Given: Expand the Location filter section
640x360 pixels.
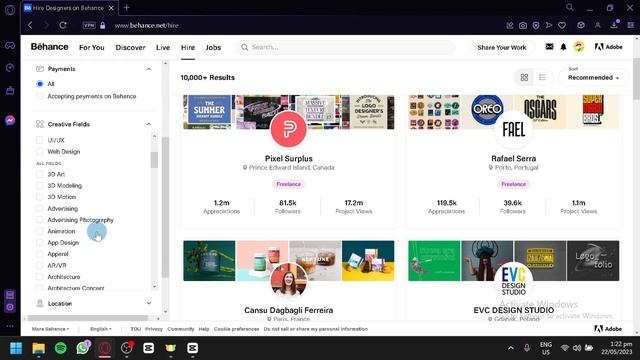Looking at the screenshot, I should click(149, 303).
